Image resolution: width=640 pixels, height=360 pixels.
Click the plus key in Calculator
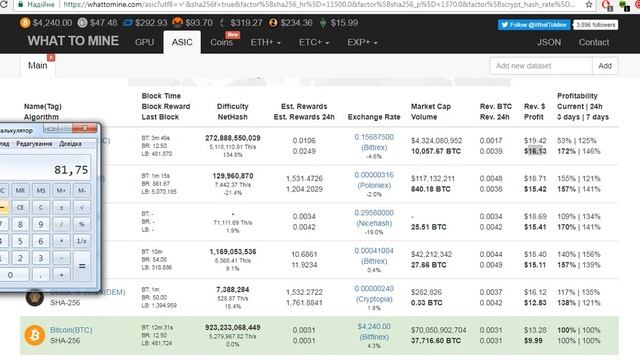[x=61, y=275]
